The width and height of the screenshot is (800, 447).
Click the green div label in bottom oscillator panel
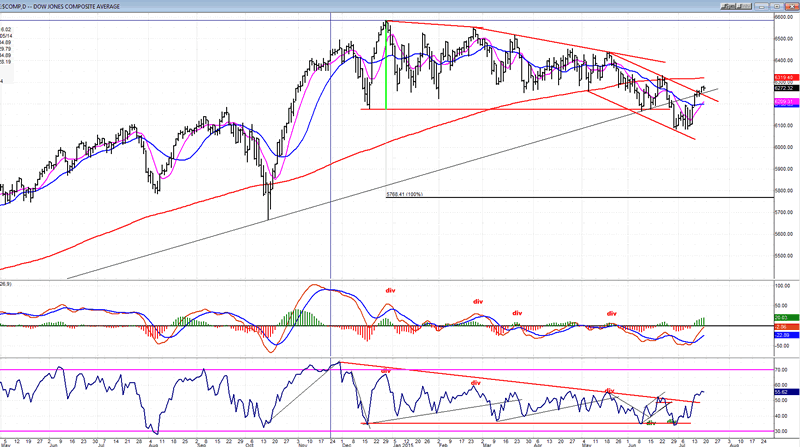click(x=651, y=422)
